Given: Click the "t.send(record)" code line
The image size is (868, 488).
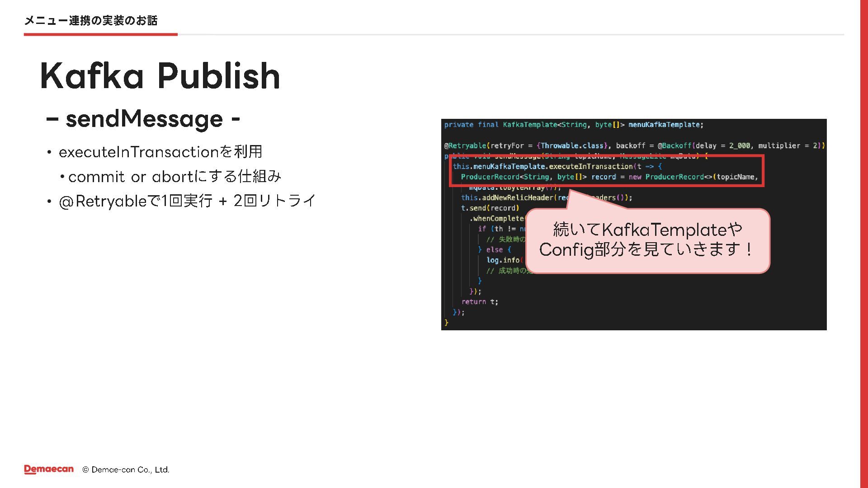Looking at the screenshot, I should (490, 208).
